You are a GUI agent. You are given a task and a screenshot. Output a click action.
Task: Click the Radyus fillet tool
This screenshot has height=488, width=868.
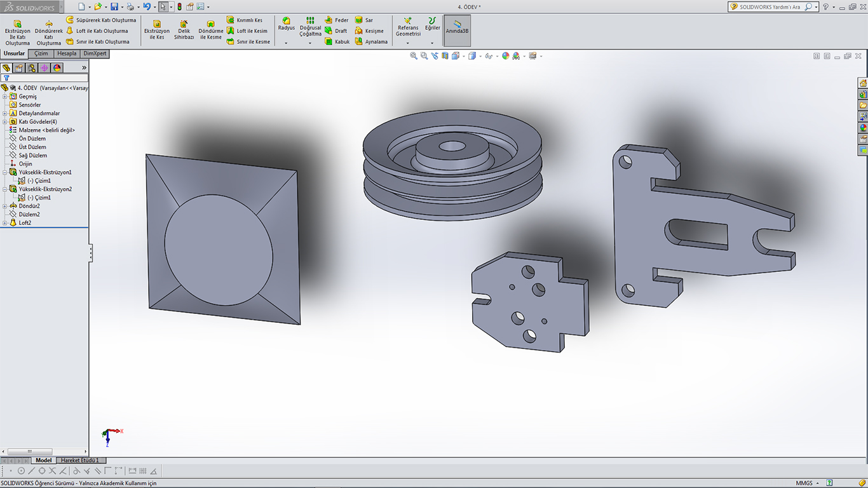point(287,24)
